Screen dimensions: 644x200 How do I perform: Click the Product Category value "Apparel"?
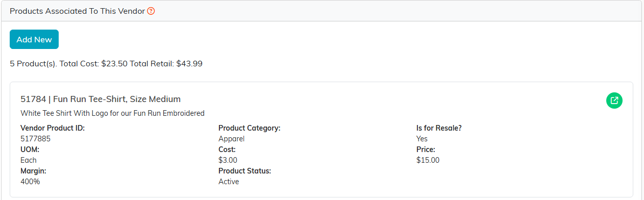231,139
